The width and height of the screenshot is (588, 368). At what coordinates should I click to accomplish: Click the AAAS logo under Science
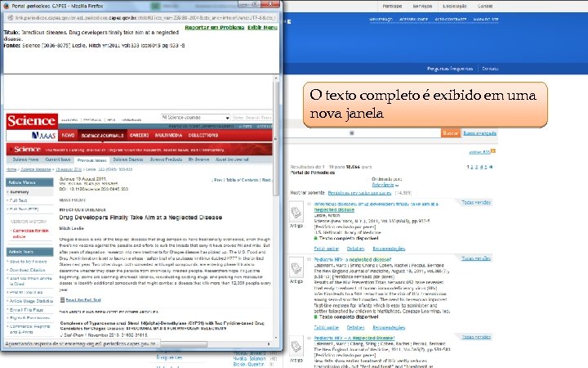point(44,136)
